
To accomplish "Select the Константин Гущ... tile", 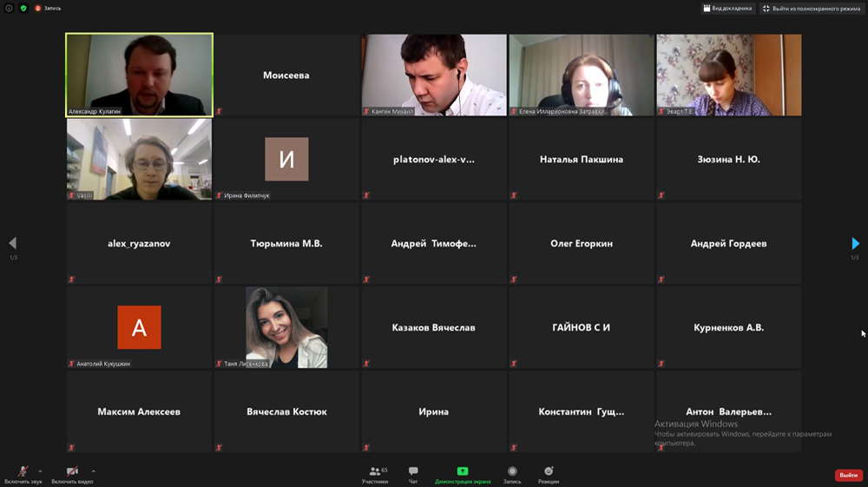I will (x=582, y=411).
